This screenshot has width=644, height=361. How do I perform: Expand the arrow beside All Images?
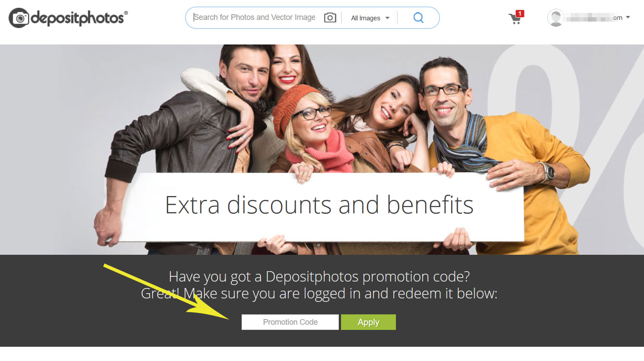pyautogui.click(x=387, y=18)
